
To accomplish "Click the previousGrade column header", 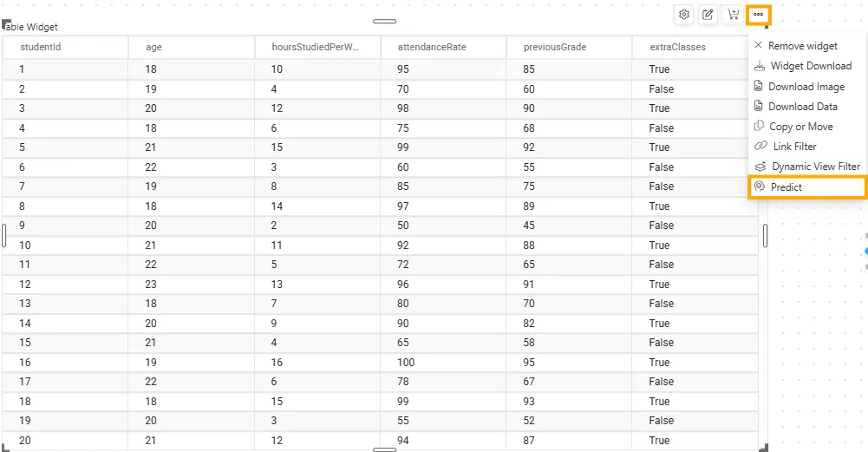I will [x=555, y=47].
